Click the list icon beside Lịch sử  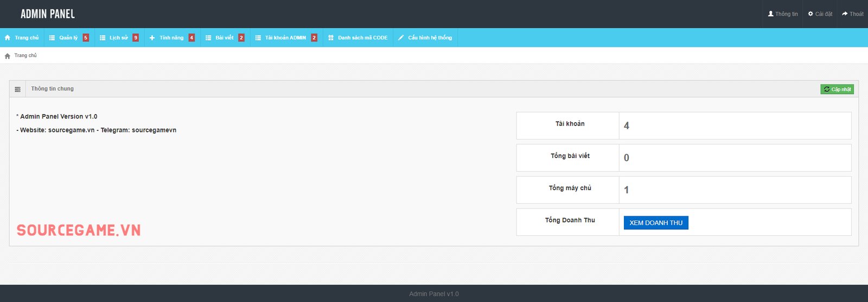[103, 38]
